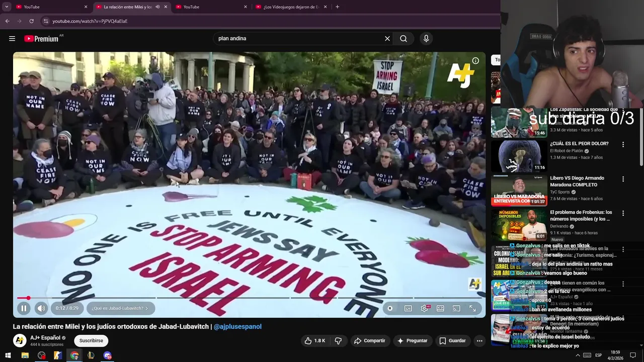Image resolution: width=644 pixels, height=362 pixels.
Task: Close the first YouTube tab
Action: click(x=86, y=7)
